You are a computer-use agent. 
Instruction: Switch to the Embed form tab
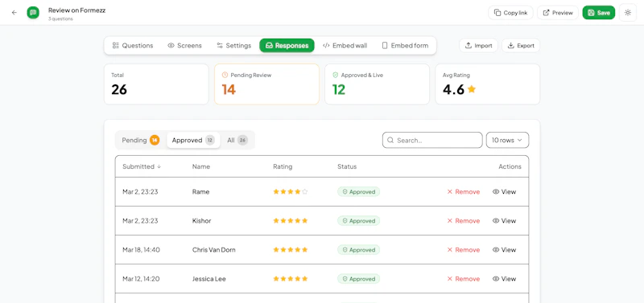click(405, 46)
